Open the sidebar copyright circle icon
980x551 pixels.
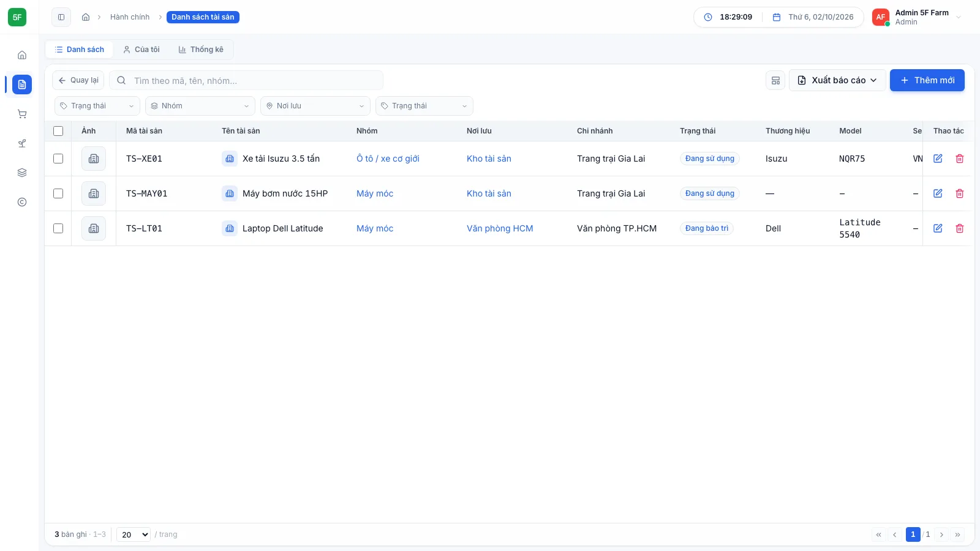point(22,202)
